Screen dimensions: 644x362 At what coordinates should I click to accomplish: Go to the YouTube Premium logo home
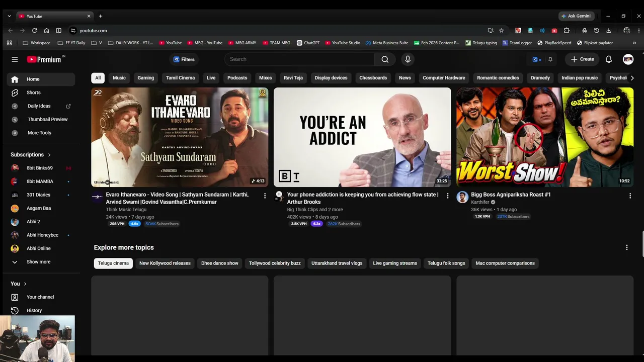pyautogui.click(x=44, y=59)
